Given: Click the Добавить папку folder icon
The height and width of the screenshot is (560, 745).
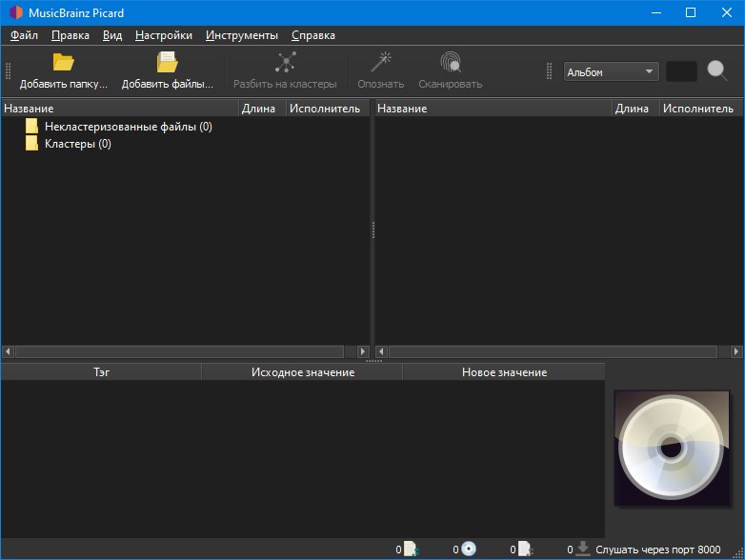Looking at the screenshot, I should tap(63, 64).
